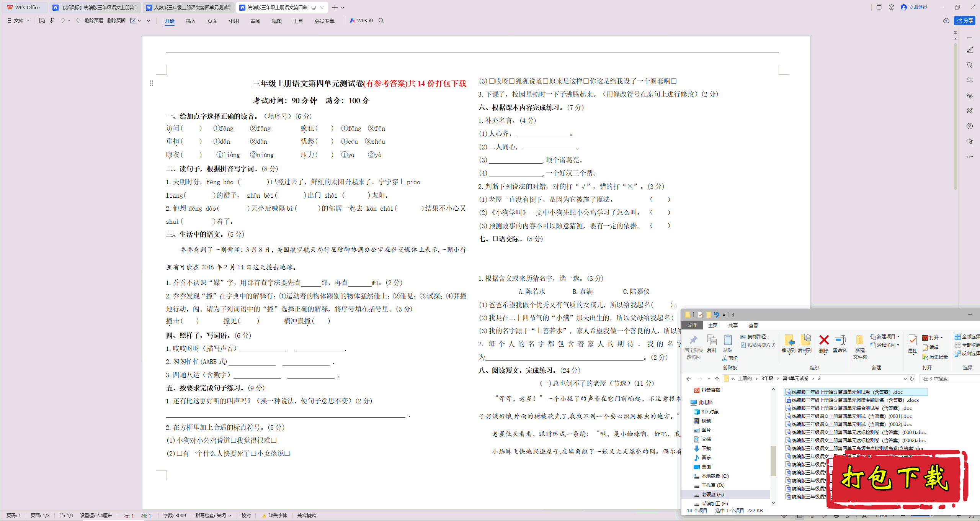Screen dimensions: 980x521
Task: Click Explorer up-one-level arrow
Action: [717, 378]
